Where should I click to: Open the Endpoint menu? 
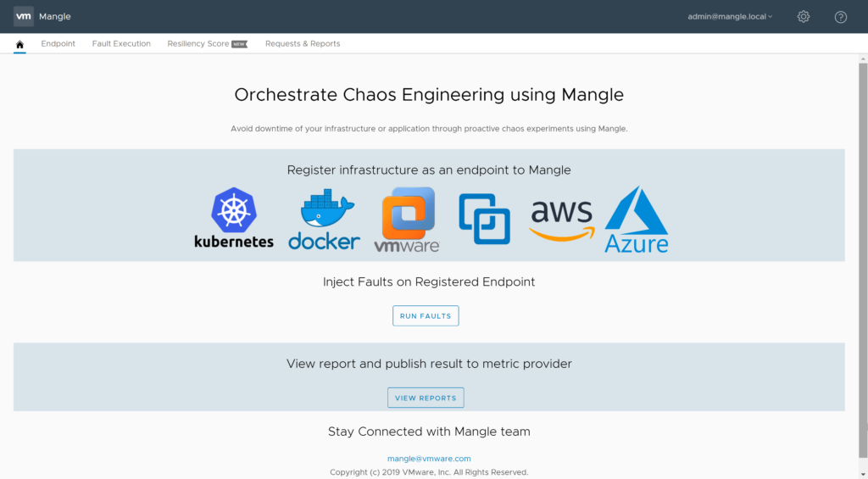pyautogui.click(x=58, y=44)
